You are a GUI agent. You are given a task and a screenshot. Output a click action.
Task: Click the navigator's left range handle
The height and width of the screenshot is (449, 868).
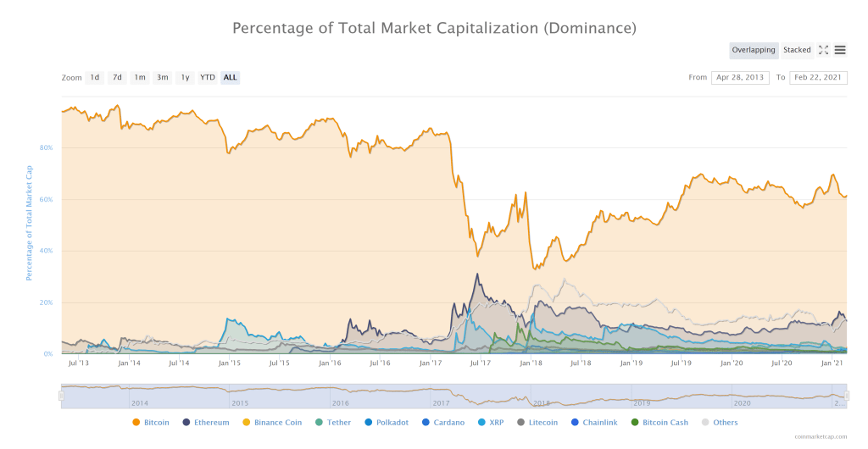coord(61,396)
